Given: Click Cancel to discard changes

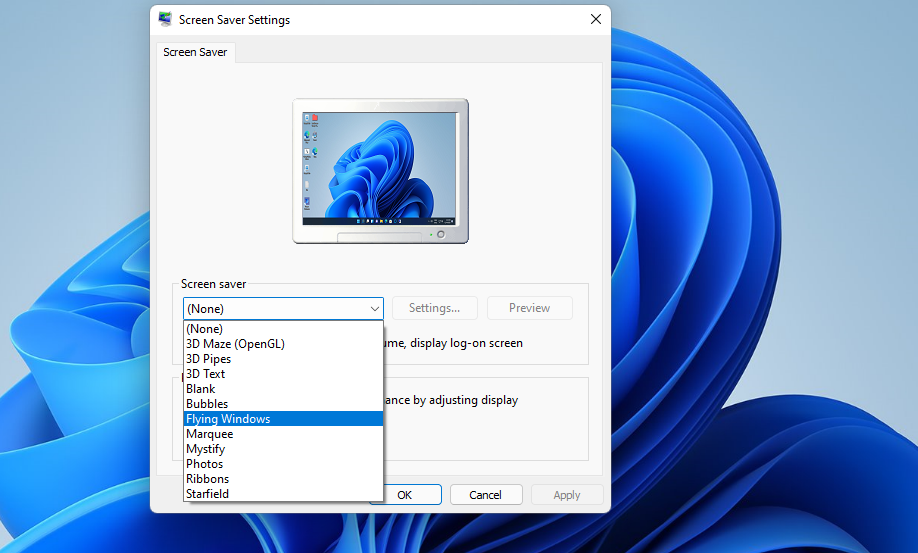Looking at the screenshot, I should point(486,494).
